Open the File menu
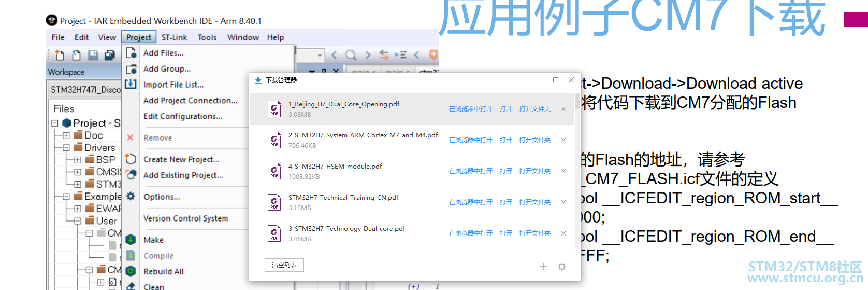868x290 pixels. coord(58,37)
